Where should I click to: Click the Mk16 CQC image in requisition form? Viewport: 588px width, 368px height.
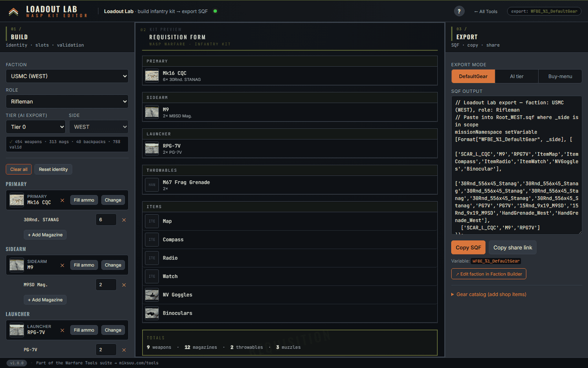152,76
